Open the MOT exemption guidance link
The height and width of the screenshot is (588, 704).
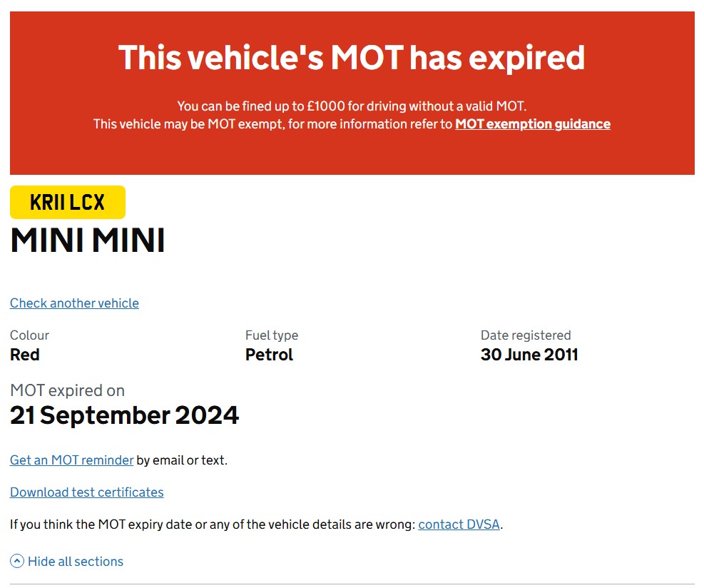click(533, 124)
